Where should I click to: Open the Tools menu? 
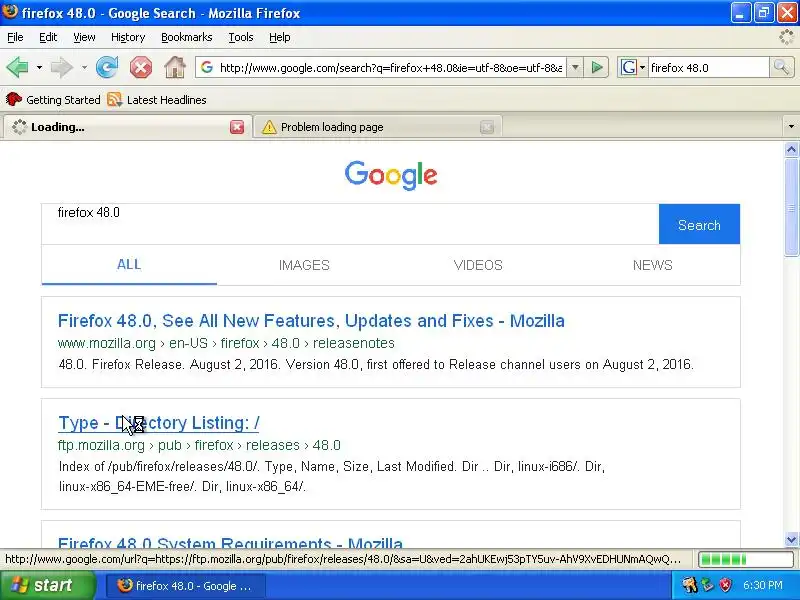pyautogui.click(x=241, y=37)
